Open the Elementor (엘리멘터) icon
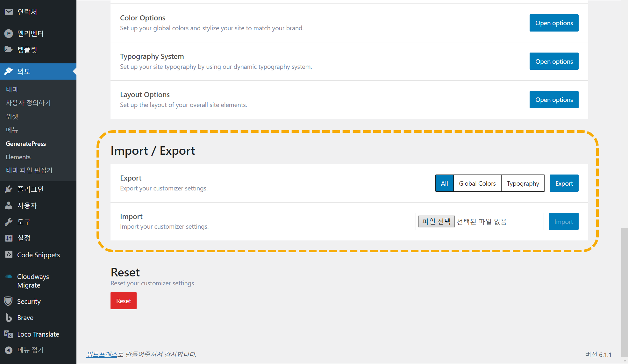 coord(9,33)
